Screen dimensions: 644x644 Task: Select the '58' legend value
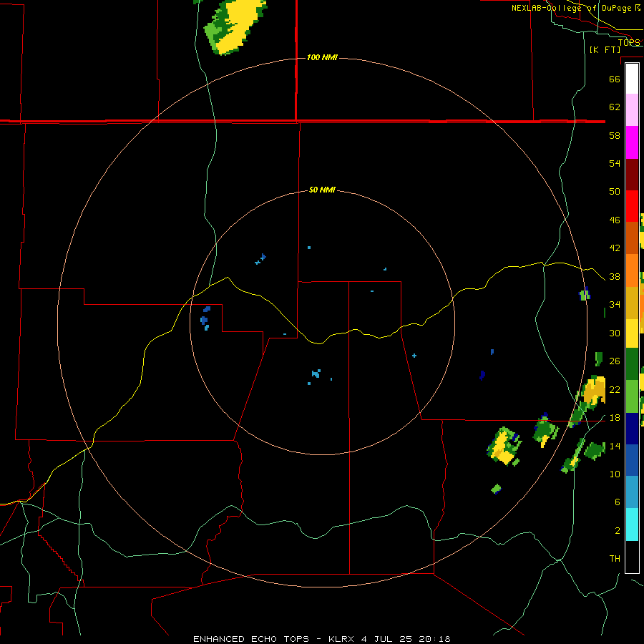point(615,135)
